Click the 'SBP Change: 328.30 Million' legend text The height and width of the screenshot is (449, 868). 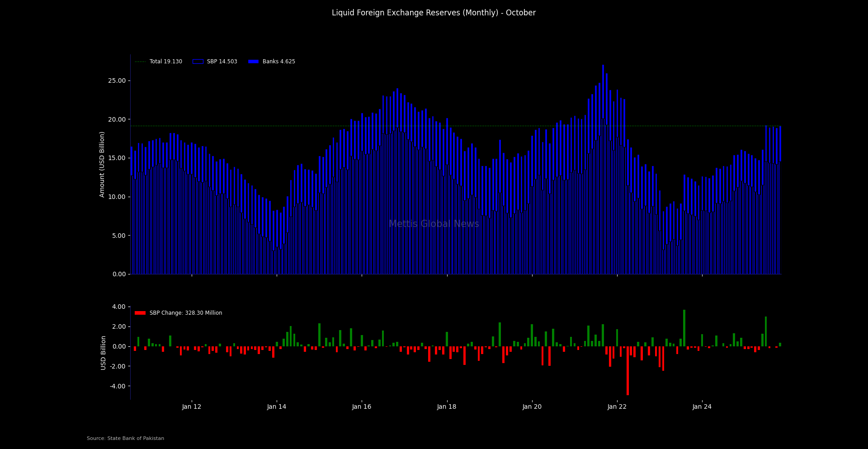(186, 313)
